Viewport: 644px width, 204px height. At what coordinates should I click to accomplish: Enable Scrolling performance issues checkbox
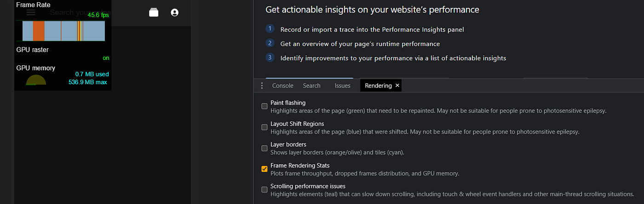pyautogui.click(x=264, y=190)
